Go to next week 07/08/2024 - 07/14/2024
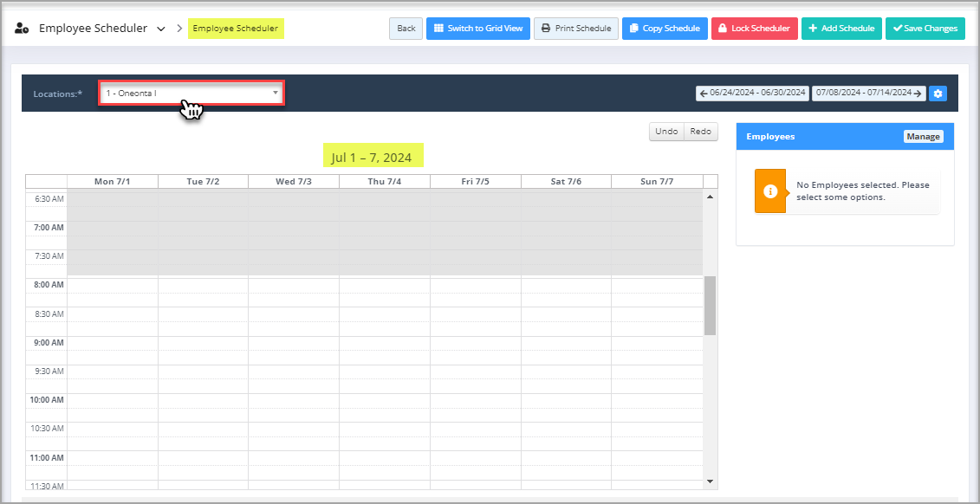 tap(869, 93)
